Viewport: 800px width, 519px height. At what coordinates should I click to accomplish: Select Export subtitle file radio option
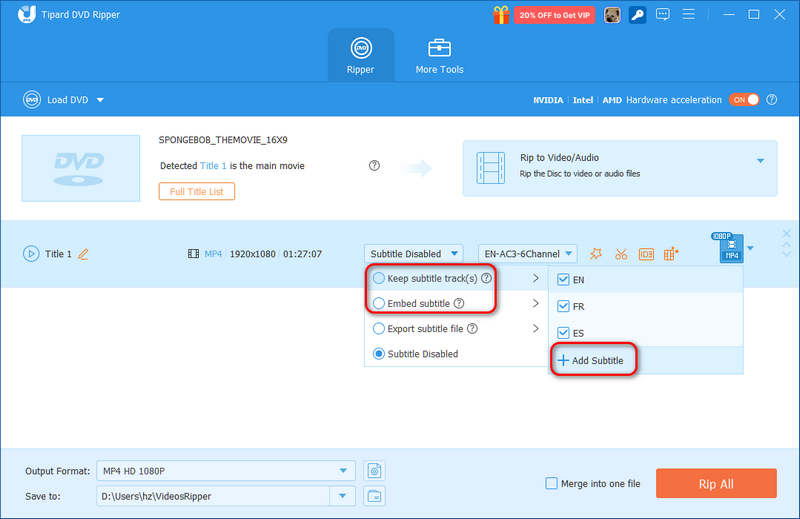[379, 329]
